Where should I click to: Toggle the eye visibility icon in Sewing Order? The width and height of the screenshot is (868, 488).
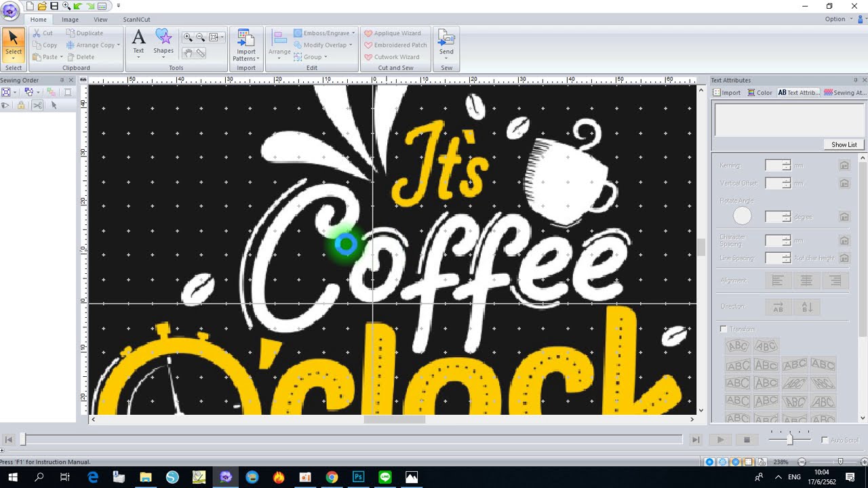point(5,105)
